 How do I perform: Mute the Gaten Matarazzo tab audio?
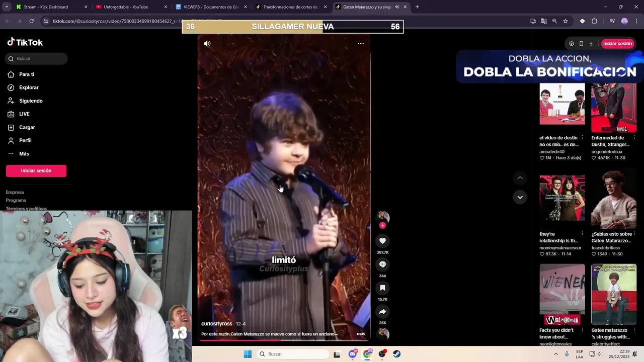pyautogui.click(x=397, y=7)
